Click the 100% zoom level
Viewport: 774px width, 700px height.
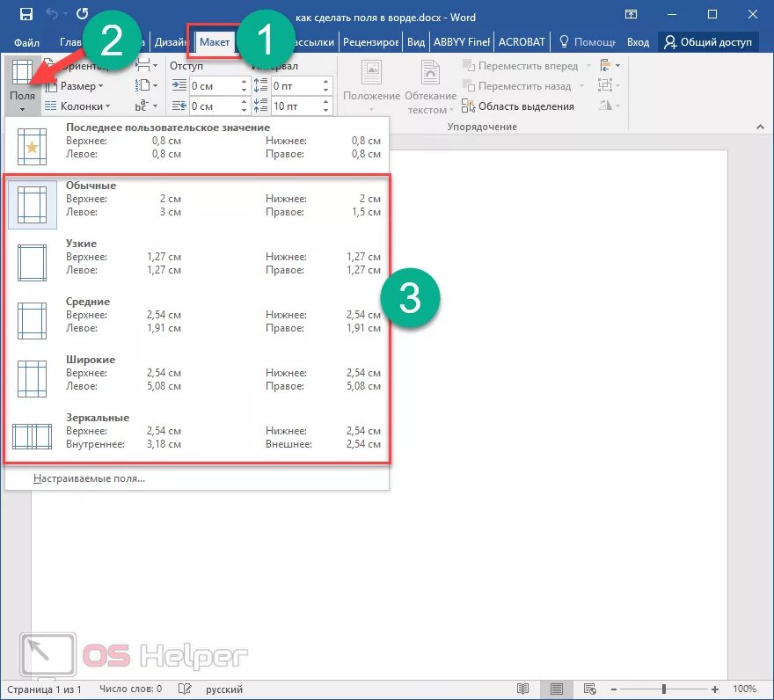point(744,689)
